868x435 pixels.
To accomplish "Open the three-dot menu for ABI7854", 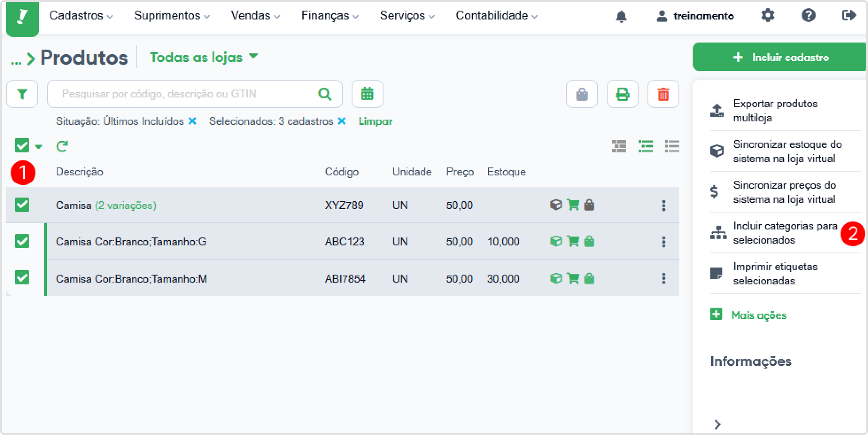I will point(663,278).
